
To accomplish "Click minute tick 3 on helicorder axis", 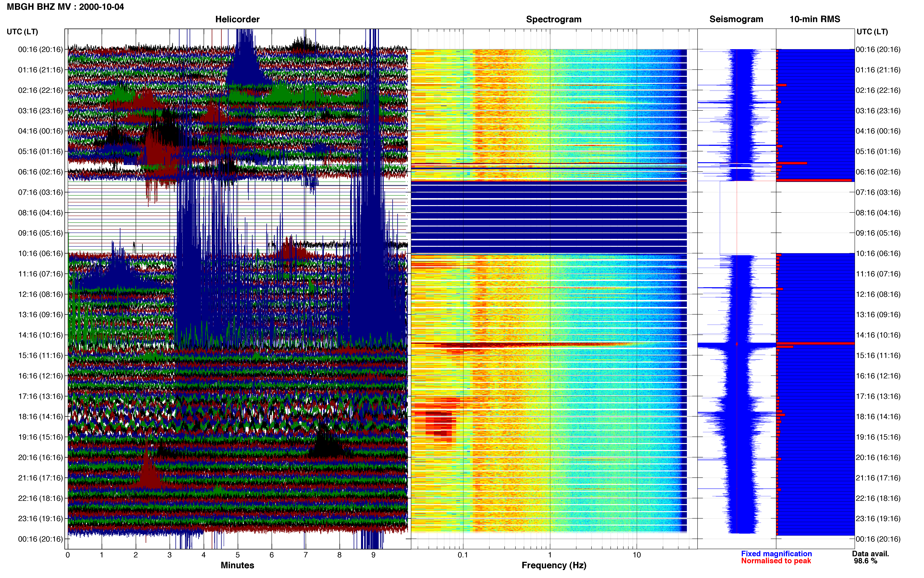I will tap(170, 555).
